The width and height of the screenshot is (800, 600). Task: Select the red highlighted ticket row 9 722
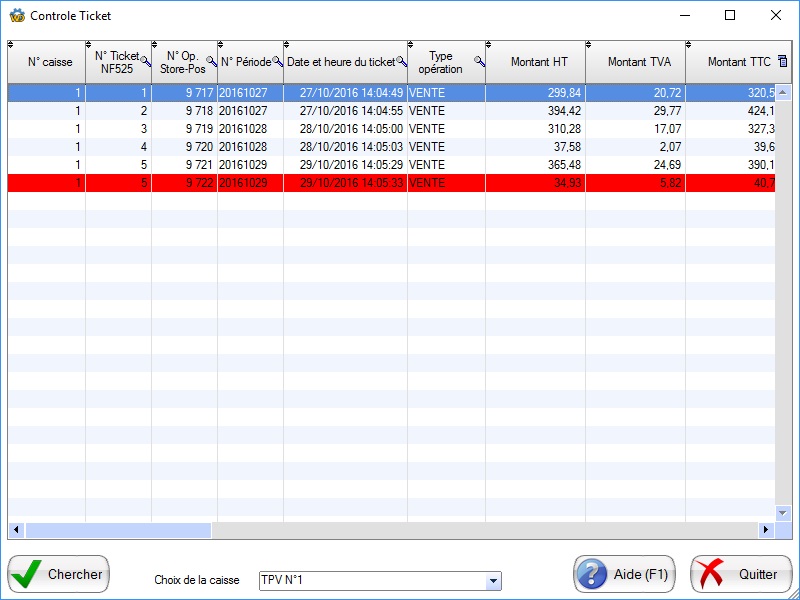pyautogui.click(x=300, y=183)
